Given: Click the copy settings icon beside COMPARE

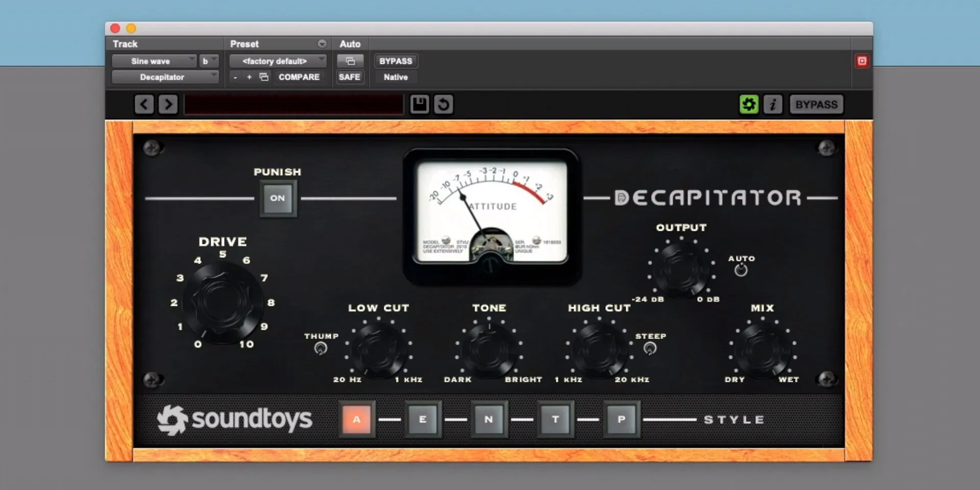Looking at the screenshot, I should click(264, 77).
